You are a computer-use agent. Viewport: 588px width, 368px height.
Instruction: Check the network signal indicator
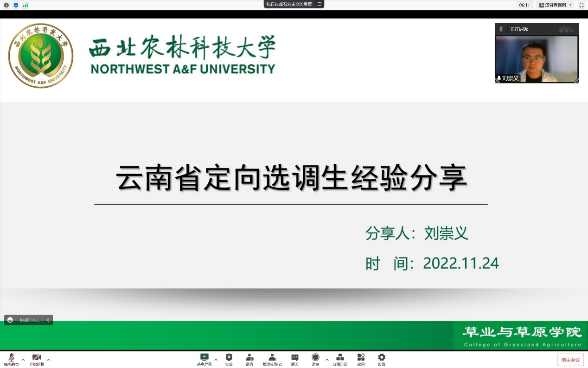tap(26, 5)
